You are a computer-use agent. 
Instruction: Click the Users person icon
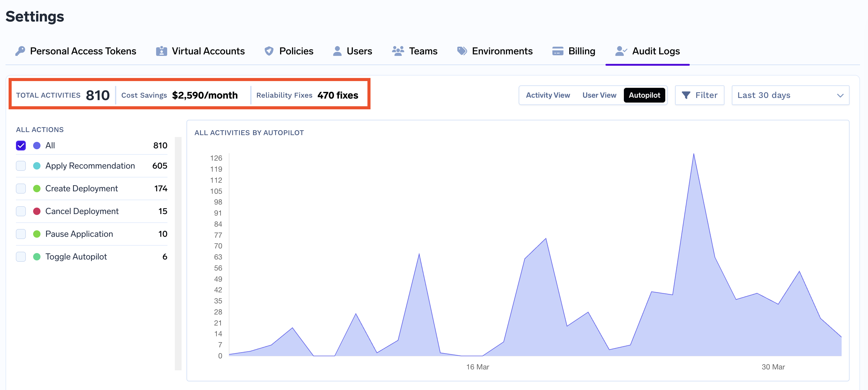click(x=337, y=51)
